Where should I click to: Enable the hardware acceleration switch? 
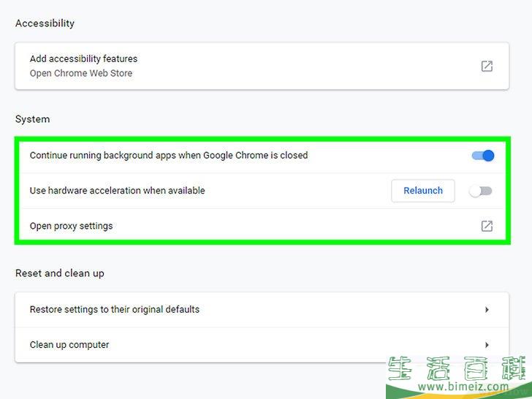point(481,191)
